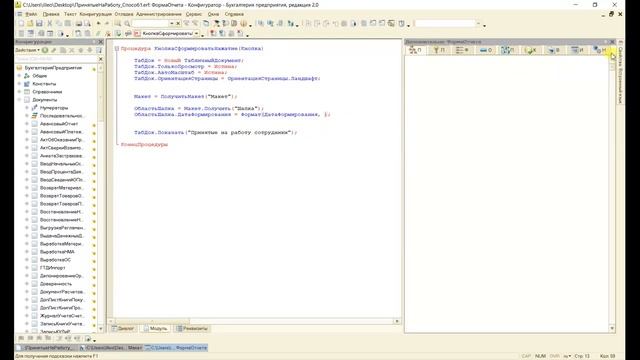The width and height of the screenshot is (640, 360).
Task: Open the Действия dropdown menu
Action: click(x=27, y=50)
